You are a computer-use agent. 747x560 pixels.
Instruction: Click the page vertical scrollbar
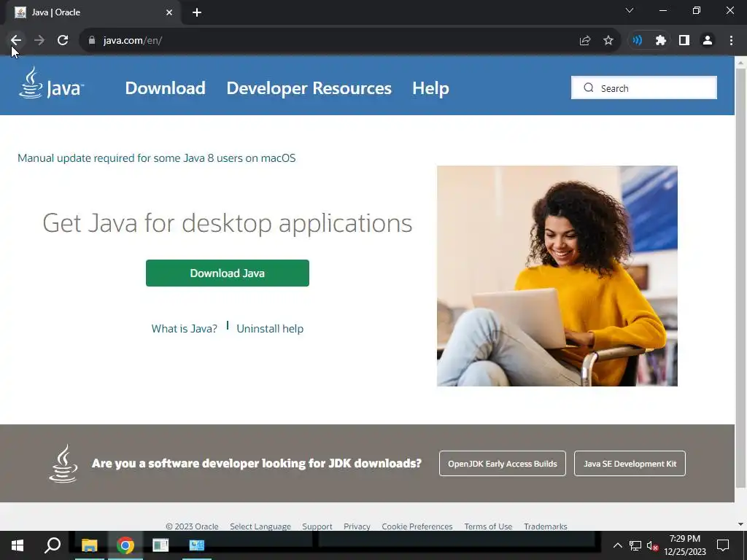[x=741, y=278]
